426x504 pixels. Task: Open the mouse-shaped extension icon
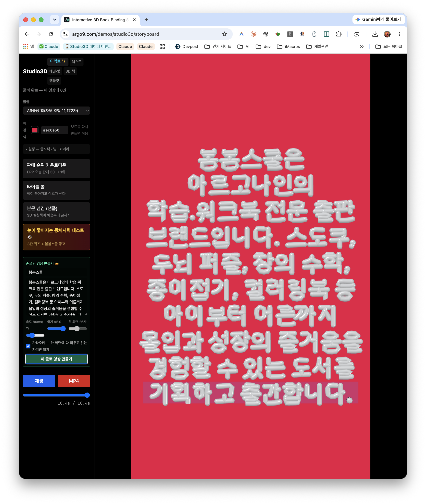click(314, 34)
